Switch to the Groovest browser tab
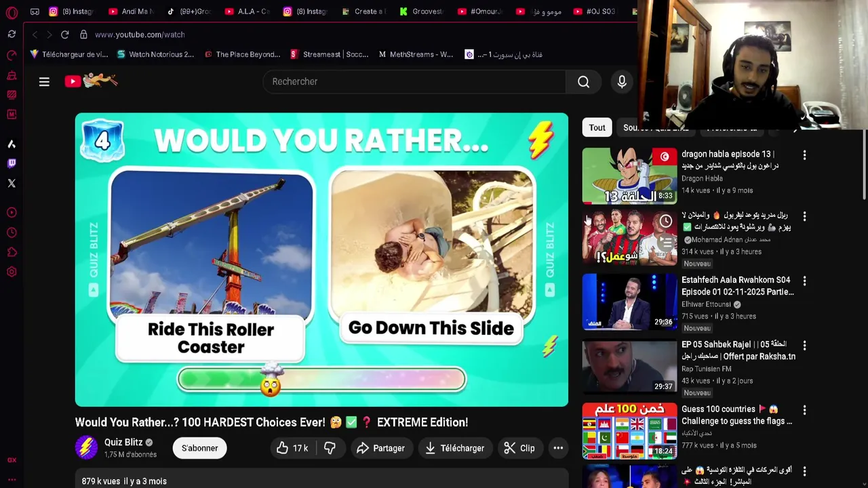Viewport: 868px width, 488px height. click(x=423, y=12)
